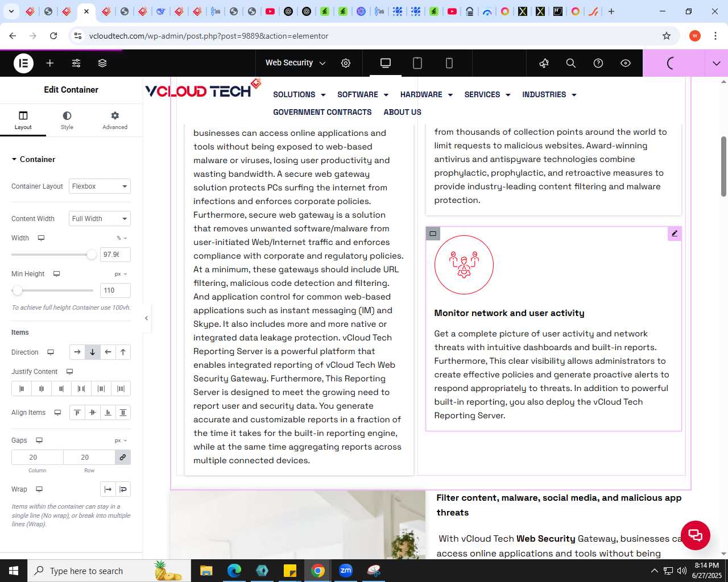
Task: Set direction to column reversed
Action: [123, 352]
